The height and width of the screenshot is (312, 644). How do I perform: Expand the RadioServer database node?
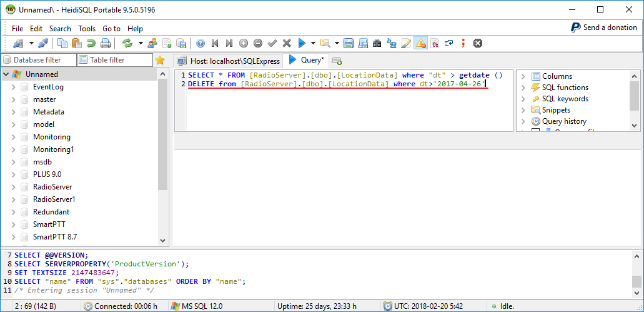(x=13, y=187)
